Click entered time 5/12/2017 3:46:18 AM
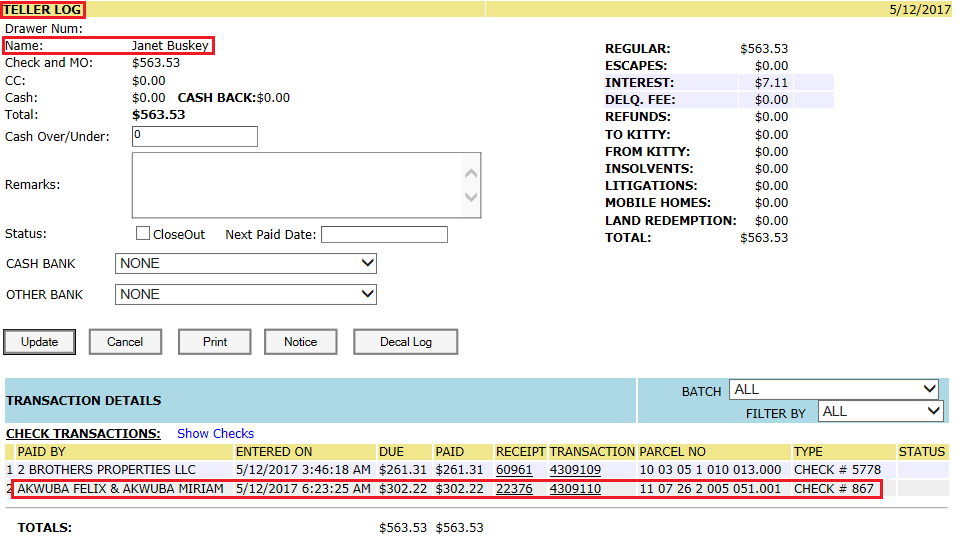 click(x=303, y=470)
